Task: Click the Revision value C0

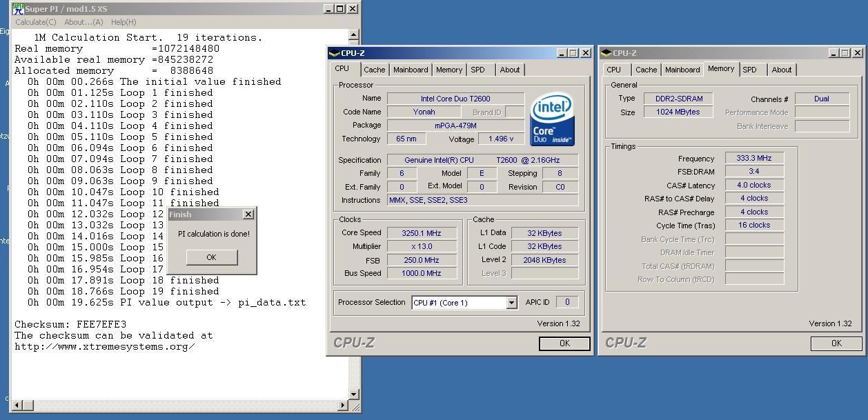Action: [x=560, y=187]
